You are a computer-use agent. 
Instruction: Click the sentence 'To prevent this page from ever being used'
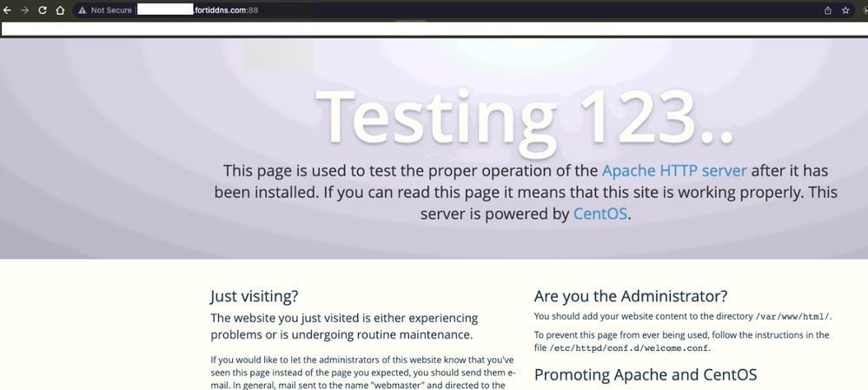tap(681, 341)
